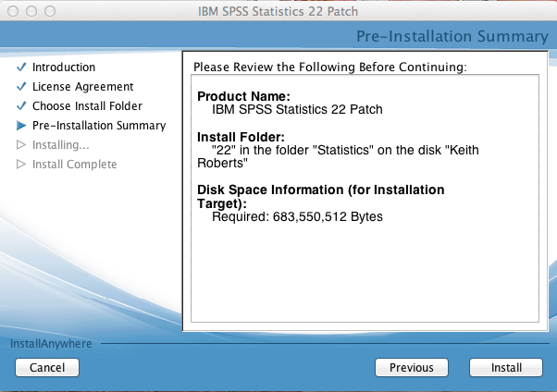Click the License Agreement checkmark icon
The height and width of the screenshot is (392, 557).
pos(21,86)
